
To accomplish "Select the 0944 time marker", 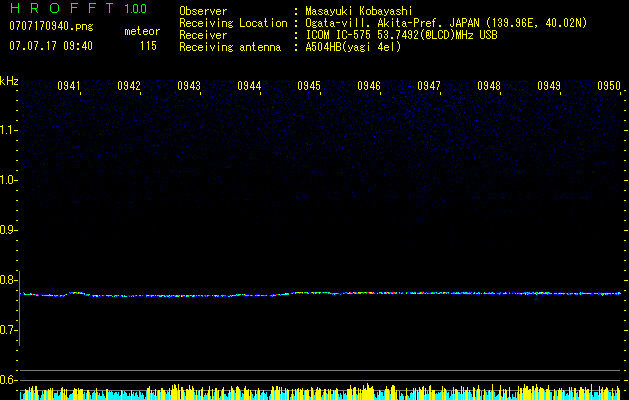I will (x=249, y=86).
